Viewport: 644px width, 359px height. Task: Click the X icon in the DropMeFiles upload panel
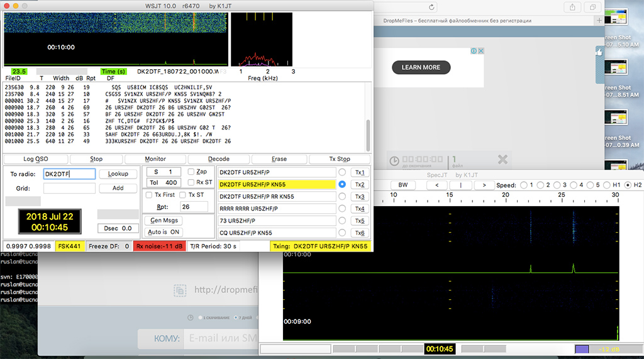point(502,159)
